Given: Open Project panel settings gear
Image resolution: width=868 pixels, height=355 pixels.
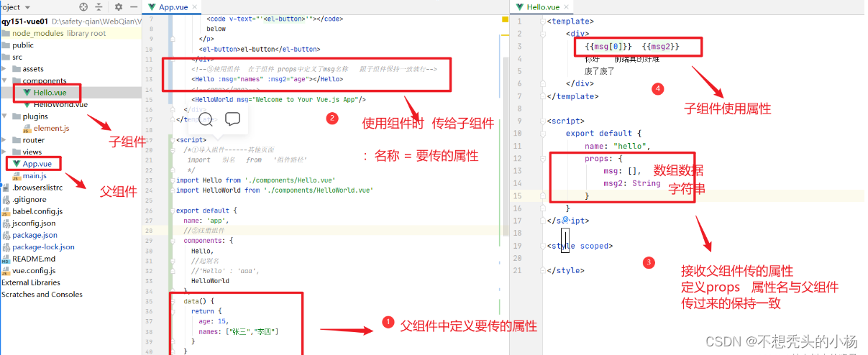Looking at the screenshot, I should (119, 6).
